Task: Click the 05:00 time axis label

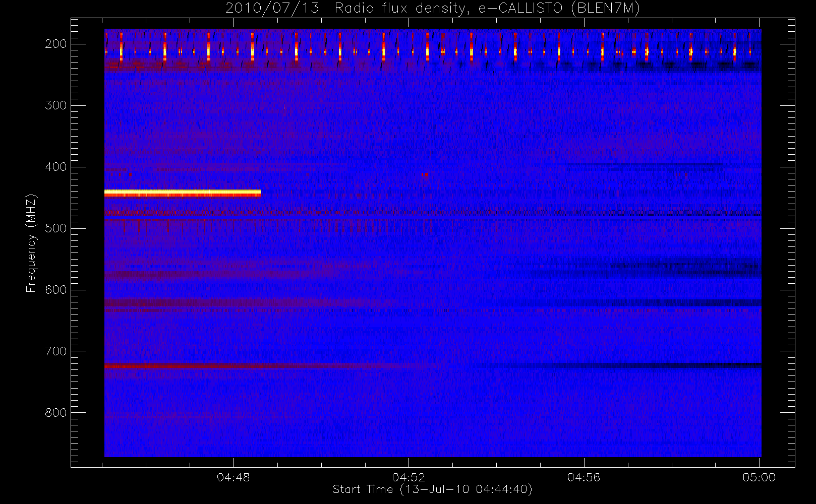Action: coord(759,477)
